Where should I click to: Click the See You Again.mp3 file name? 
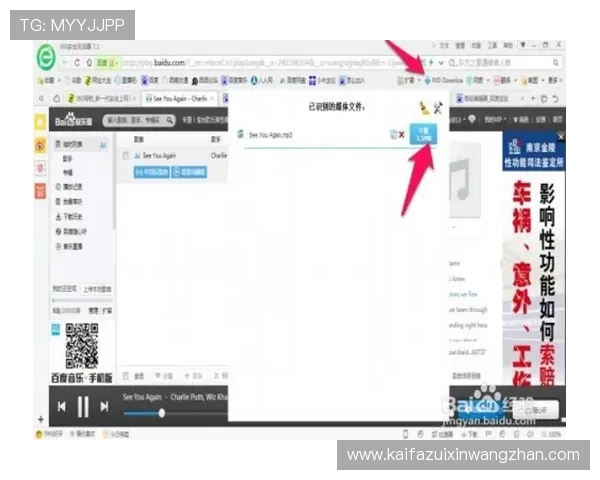271,135
